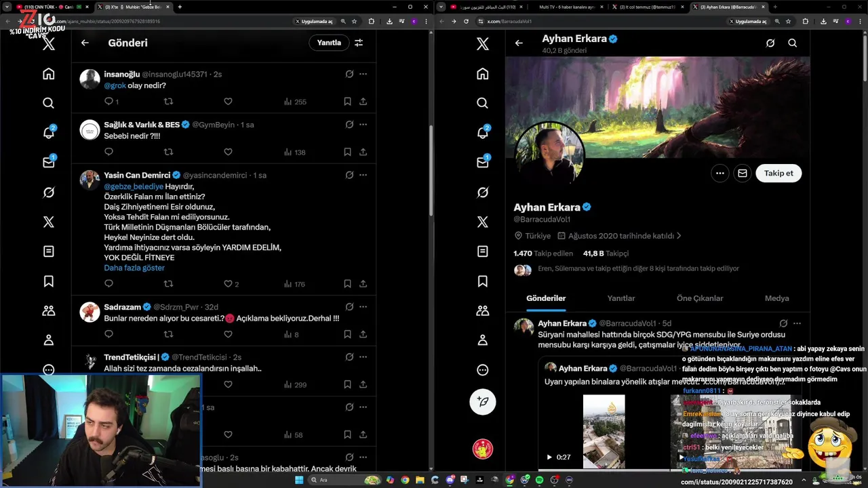The width and height of the screenshot is (868, 488).
Task: Follow Ayhan Erkara with Takip et
Action: (x=778, y=173)
